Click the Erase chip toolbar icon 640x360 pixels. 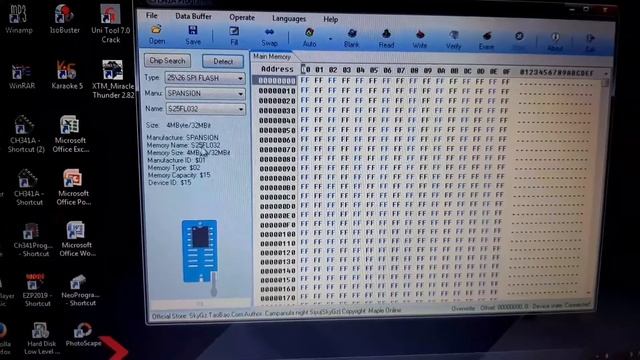pos(487,41)
